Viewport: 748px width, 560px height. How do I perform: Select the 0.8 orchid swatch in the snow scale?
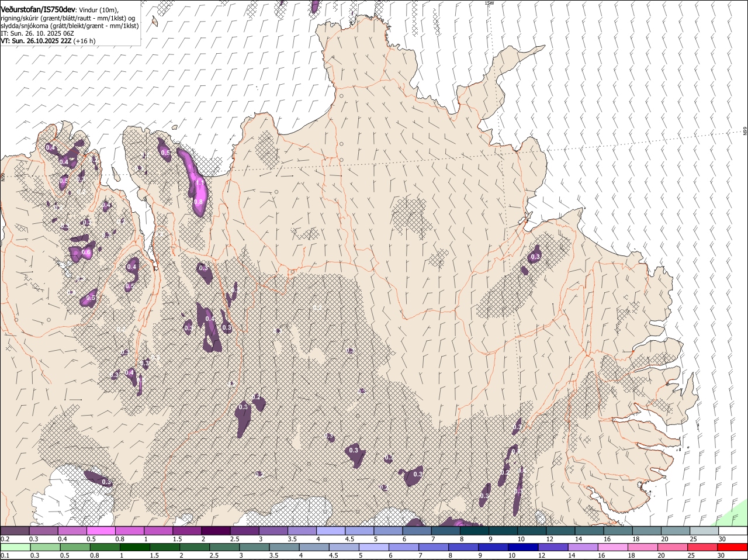(x=129, y=531)
